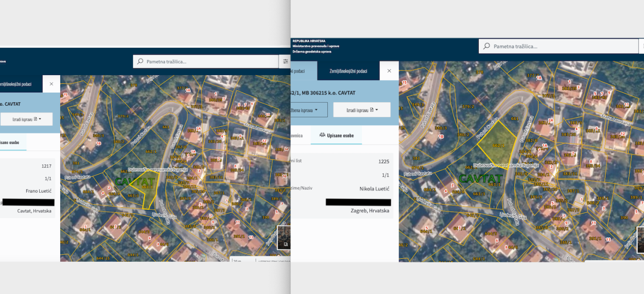Click owner name Frano Luetić
The image size is (644, 294).
coord(39,190)
